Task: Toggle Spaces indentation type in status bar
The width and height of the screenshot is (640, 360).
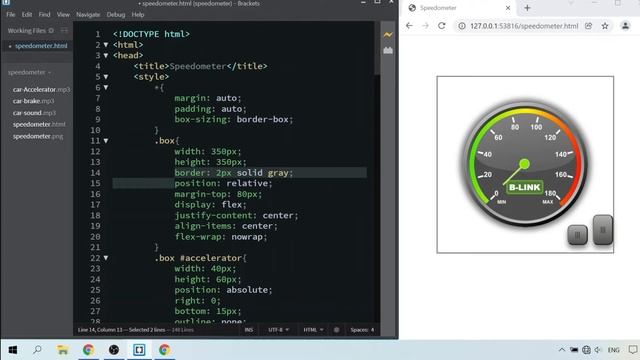Action: pyautogui.click(x=359, y=330)
